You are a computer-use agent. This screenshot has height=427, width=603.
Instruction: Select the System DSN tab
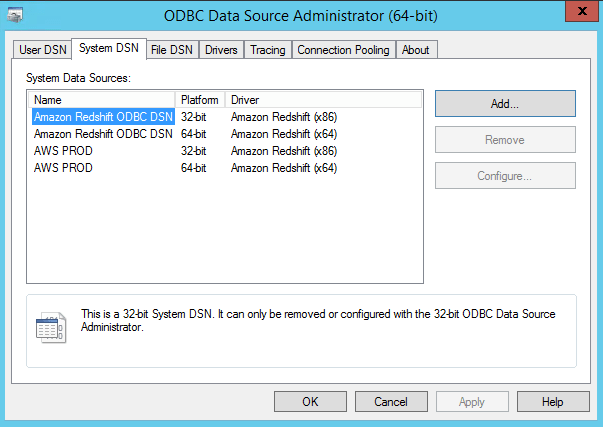click(109, 48)
